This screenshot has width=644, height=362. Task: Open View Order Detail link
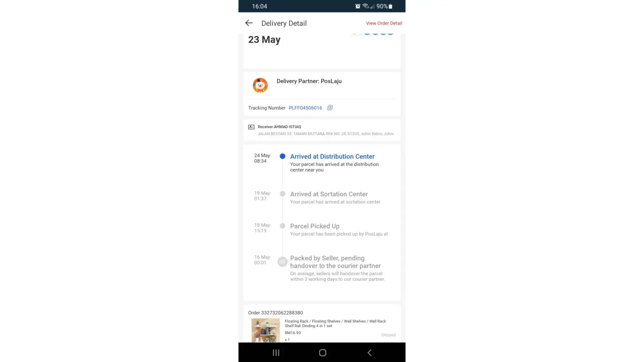click(x=384, y=23)
